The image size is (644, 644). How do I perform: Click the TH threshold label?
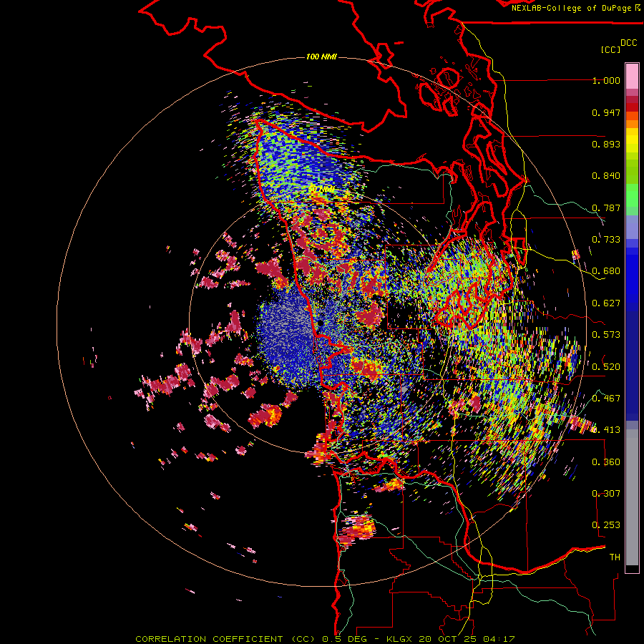coord(615,557)
